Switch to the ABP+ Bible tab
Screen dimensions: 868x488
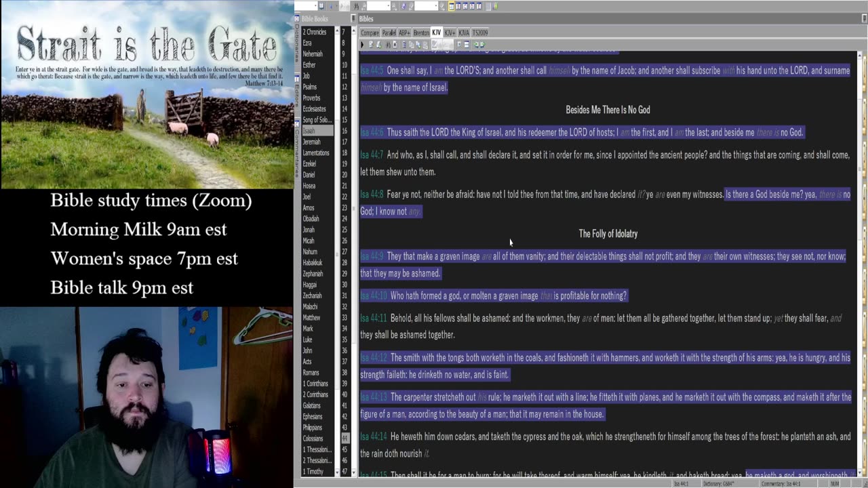pos(405,33)
